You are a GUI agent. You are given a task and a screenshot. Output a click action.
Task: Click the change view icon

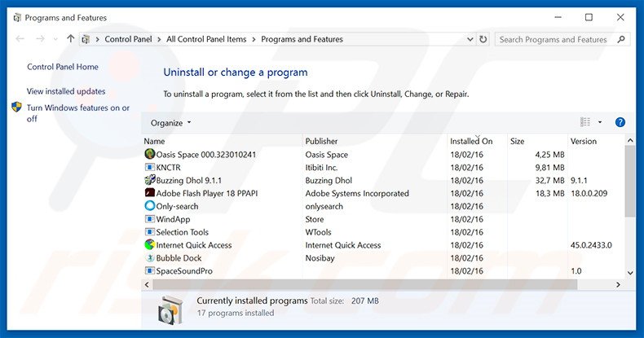(x=585, y=122)
